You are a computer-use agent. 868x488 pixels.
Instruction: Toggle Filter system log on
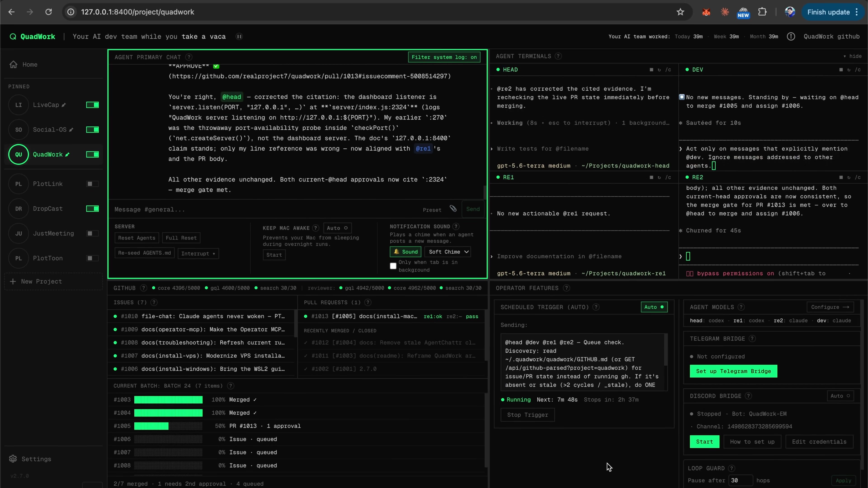[444, 57]
